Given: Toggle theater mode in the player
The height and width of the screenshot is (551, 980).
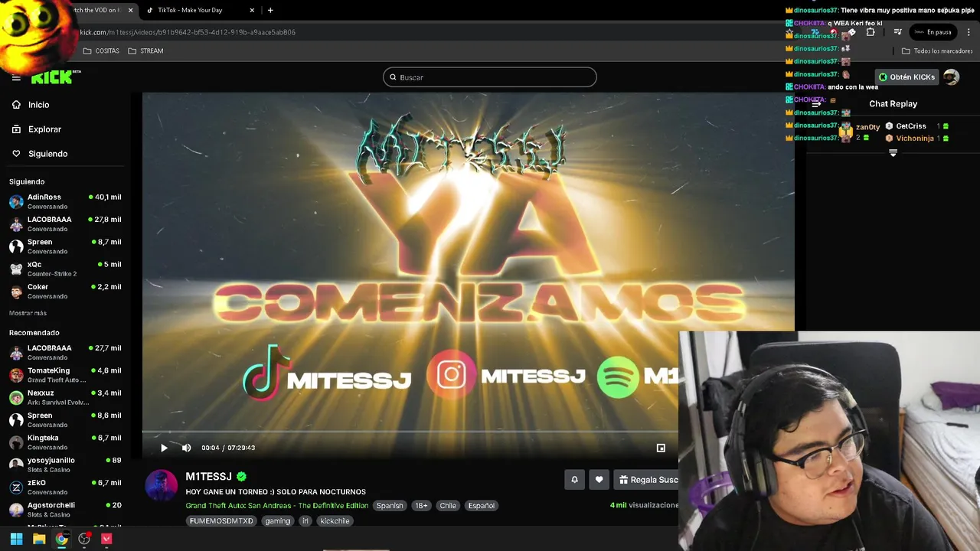Looking at the screenshot, I should coord(661,448).
